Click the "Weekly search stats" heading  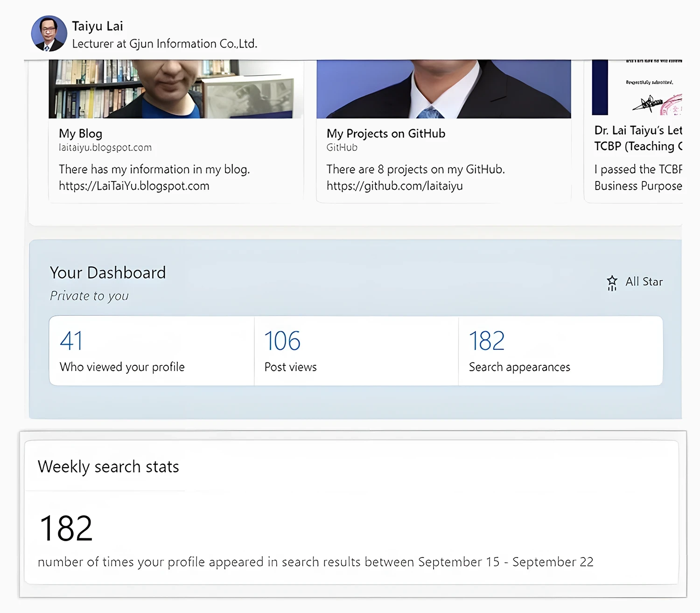tap(108, 467)
